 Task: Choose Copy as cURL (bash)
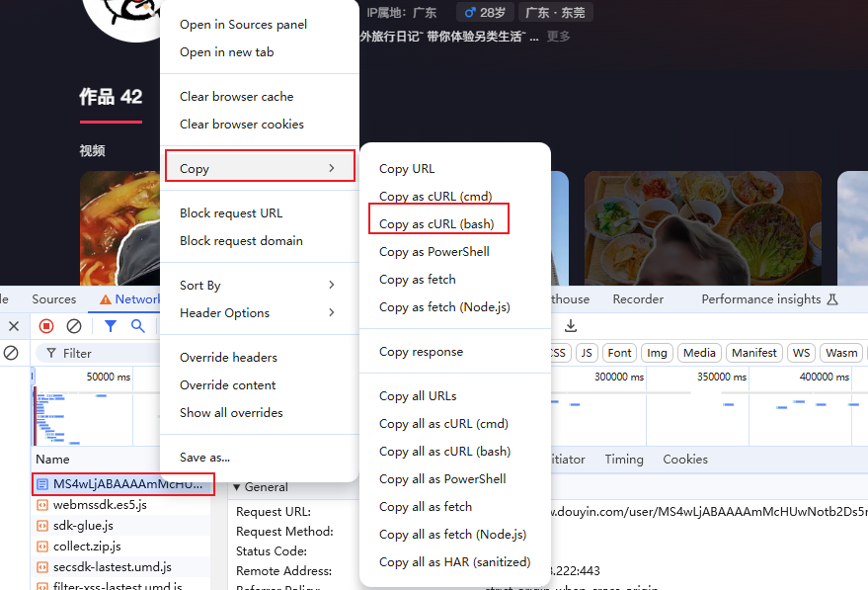coord(436,224)
